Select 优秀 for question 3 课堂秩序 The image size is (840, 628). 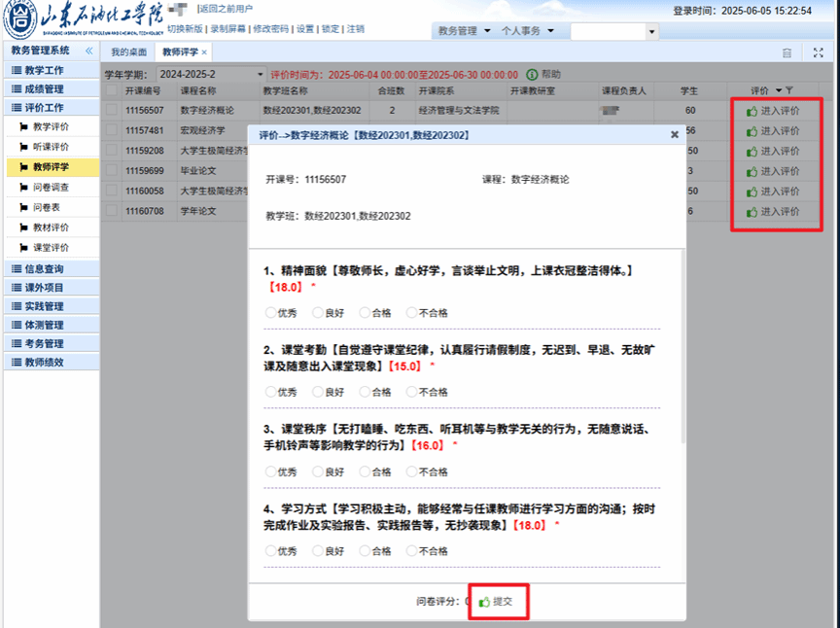pyautogui.click(x=271, y=471)
